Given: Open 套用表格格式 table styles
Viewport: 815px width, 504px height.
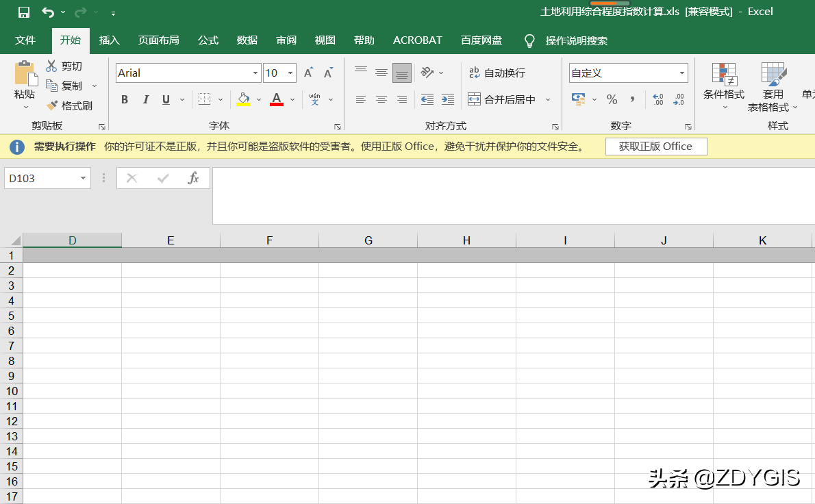Looking at the screenshot, I should click(x=773, y=86).
